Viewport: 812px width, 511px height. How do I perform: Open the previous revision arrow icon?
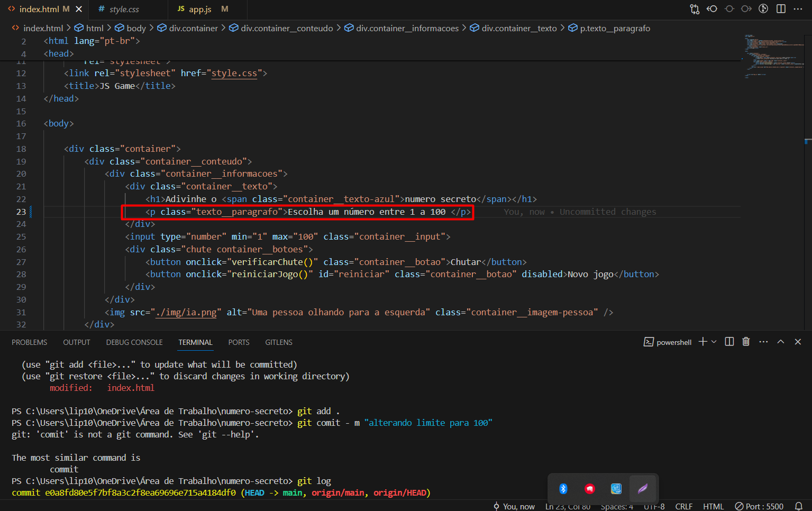[x=712, y=9]
